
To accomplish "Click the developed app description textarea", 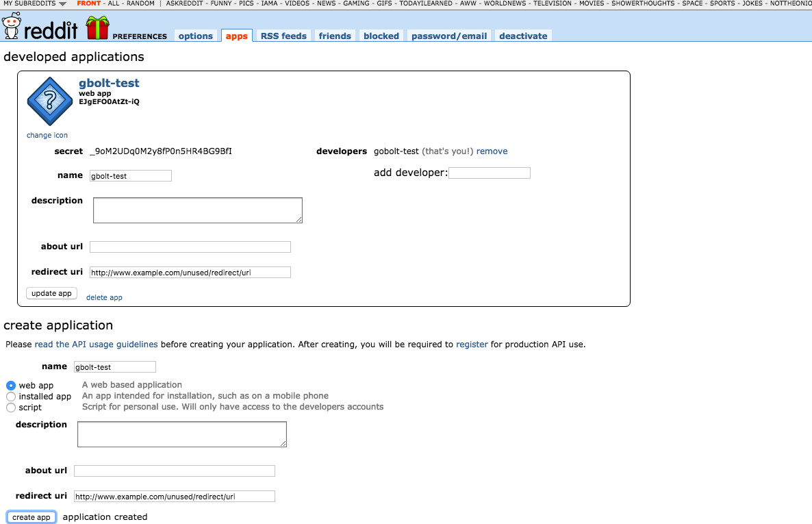I will tap(198, 210).
